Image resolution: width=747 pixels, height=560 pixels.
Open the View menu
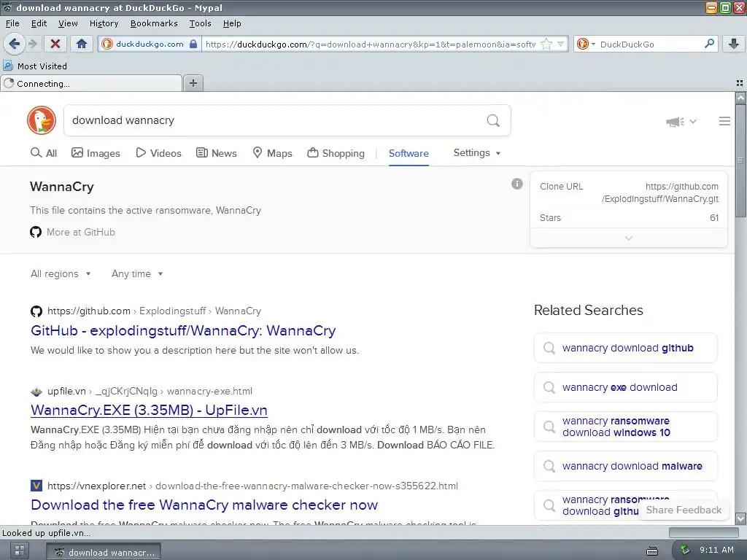pyautogui.click(x=68, y=23)
